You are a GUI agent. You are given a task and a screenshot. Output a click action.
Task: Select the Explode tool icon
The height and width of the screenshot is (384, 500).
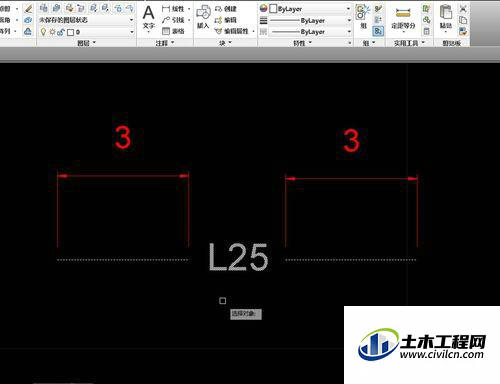(x=28, y=20)
